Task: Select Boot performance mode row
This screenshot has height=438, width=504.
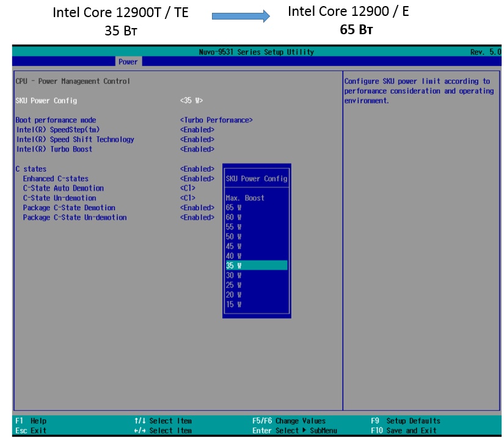Action: coord(56,120)
